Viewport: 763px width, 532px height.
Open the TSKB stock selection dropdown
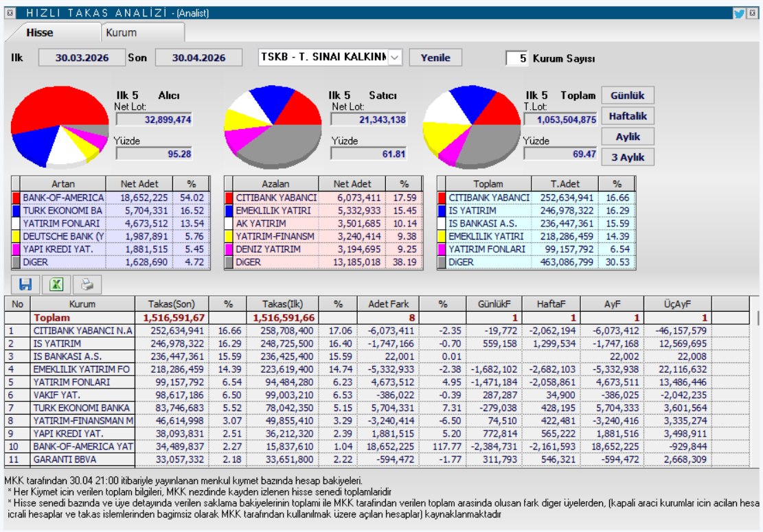click(395, 58)
